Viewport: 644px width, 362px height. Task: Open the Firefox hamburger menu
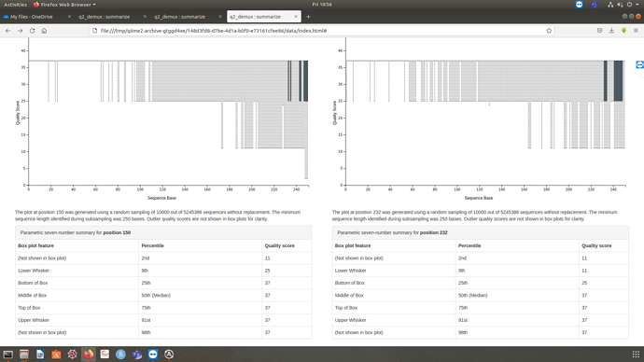[x=636, y=31]
